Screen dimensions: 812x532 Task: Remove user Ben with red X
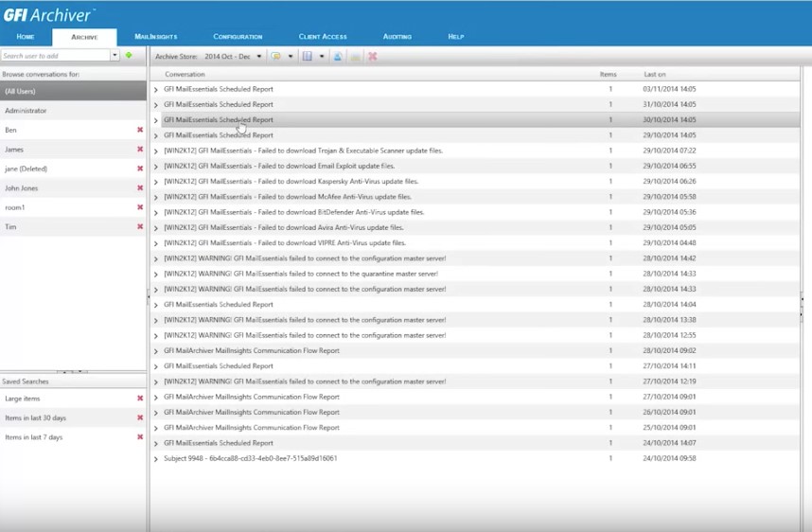click(140, 130)
